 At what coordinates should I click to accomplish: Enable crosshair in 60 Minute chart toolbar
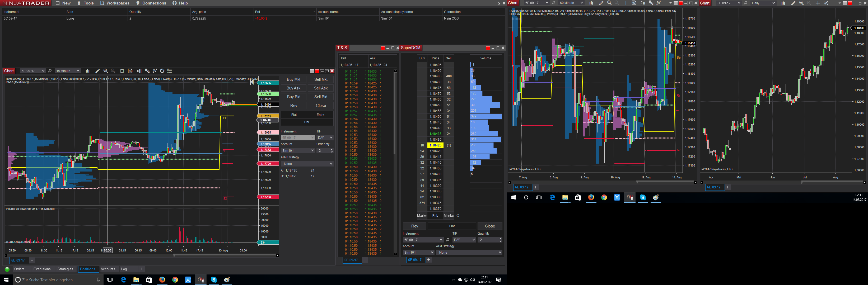coord(626,3)
